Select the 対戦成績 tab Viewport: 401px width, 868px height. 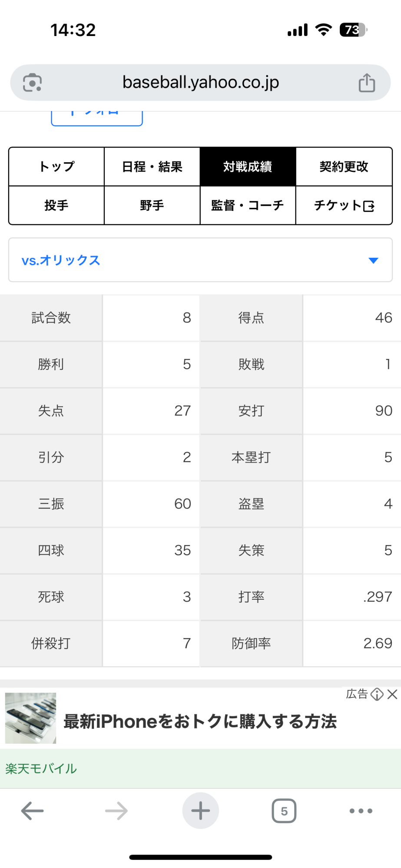tap(248, 167)
